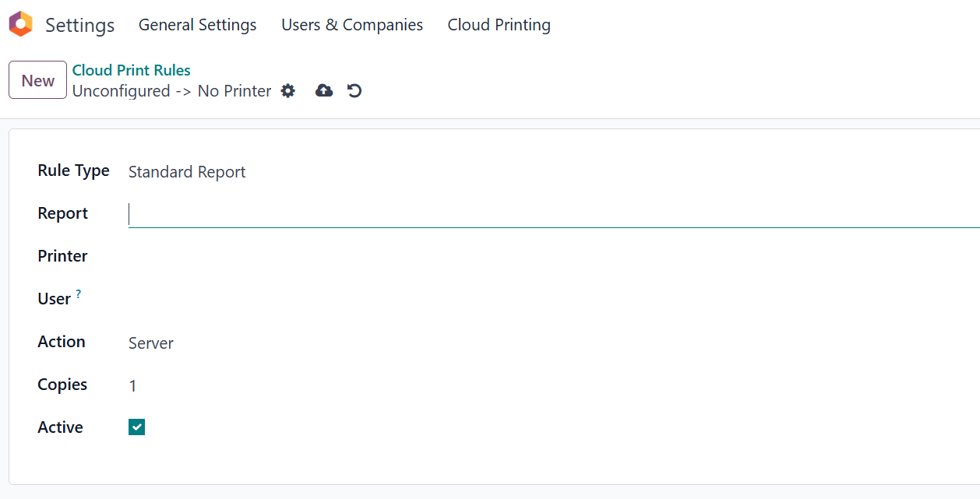The height and width of the screenshot is (499, 980).
Task: Click the New button
Action: [37, 81]
